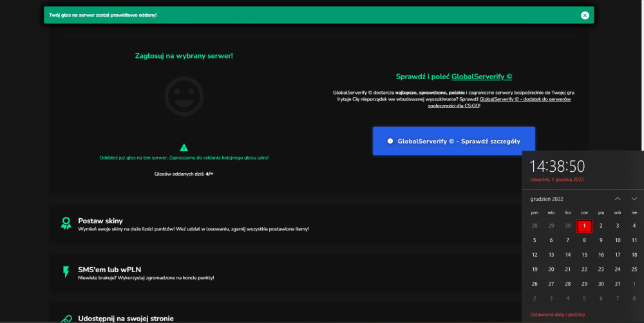Select December 31 in calendar
Viewport: 644px width, 323px height.
[618, 284]
